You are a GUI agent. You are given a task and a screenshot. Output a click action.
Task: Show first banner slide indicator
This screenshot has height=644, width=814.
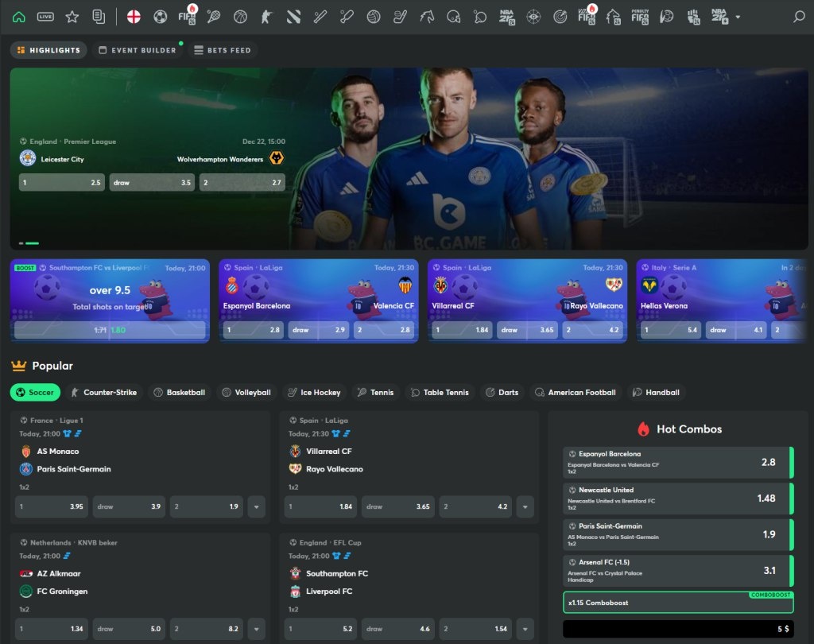click(x=21, y=243)
